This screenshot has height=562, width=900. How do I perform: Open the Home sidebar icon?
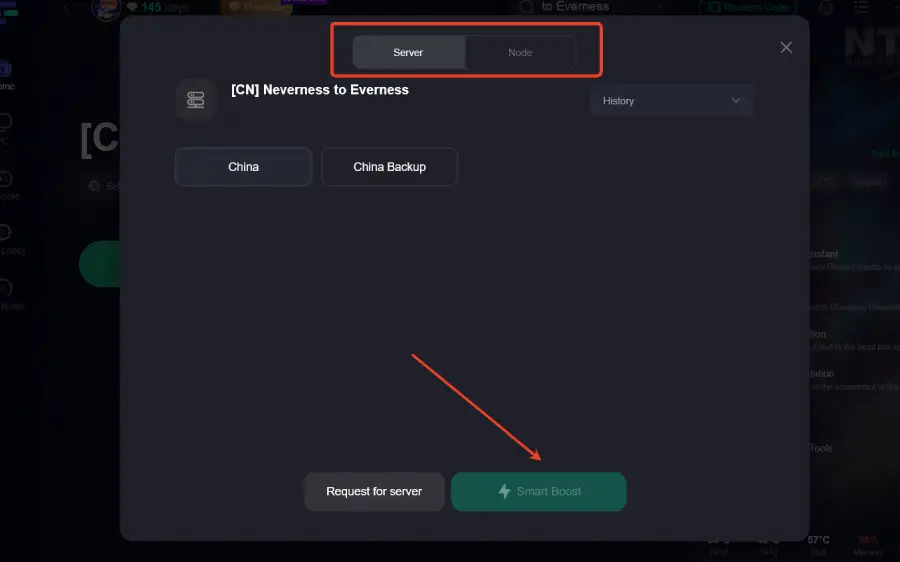point(5,72)
